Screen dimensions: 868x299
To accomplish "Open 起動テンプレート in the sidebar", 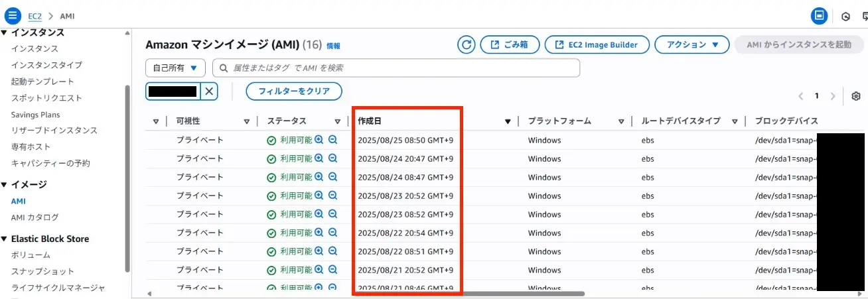I will [42, 82].
